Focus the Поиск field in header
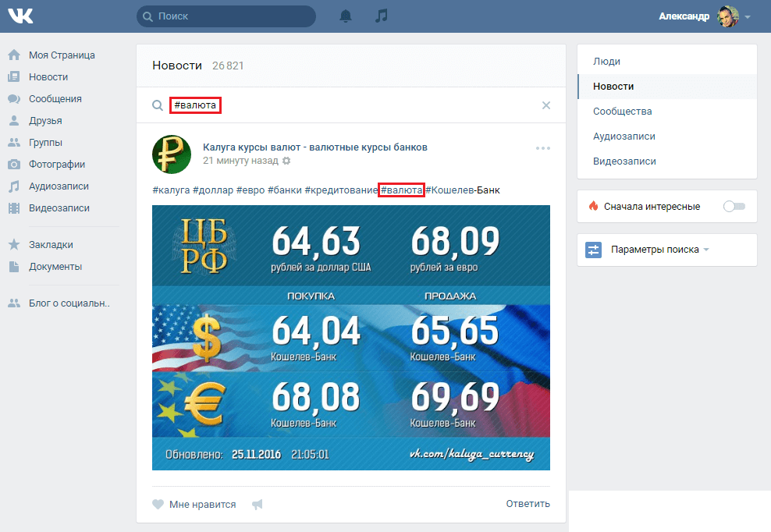Image resolution: width=771 pixels, height=532 pixels. (226, 16)
